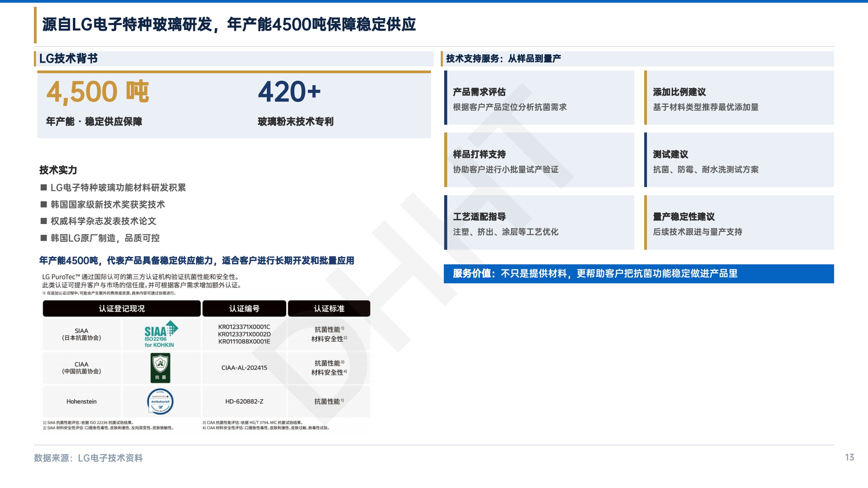Click the SIAA ISO22196 certification logo
The height and width of the screenshot is (488, 868).
(161, 334)
